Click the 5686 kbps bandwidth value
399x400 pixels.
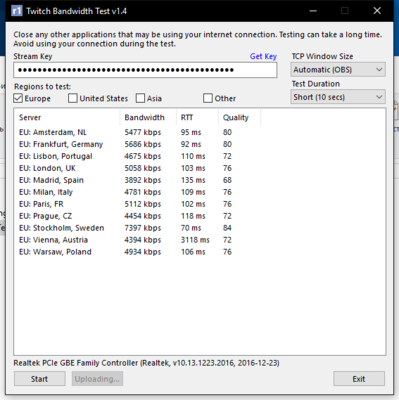click(143, 144)
